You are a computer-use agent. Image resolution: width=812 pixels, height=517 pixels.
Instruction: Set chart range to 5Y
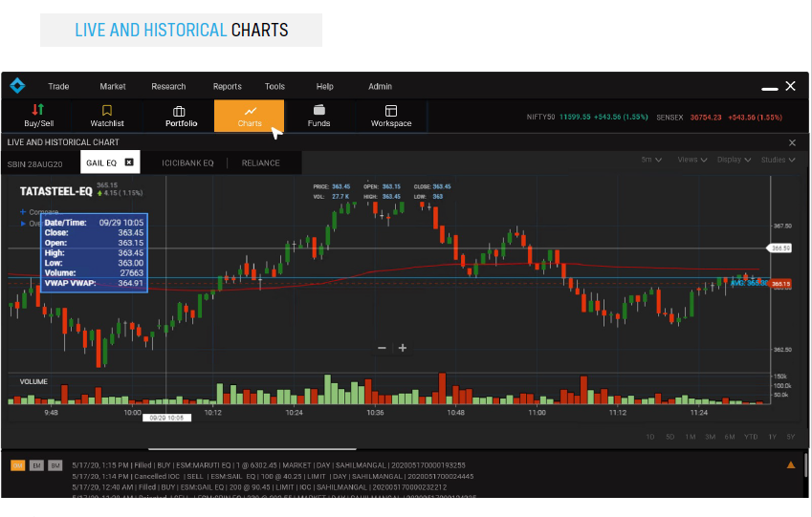click(791, 437)
